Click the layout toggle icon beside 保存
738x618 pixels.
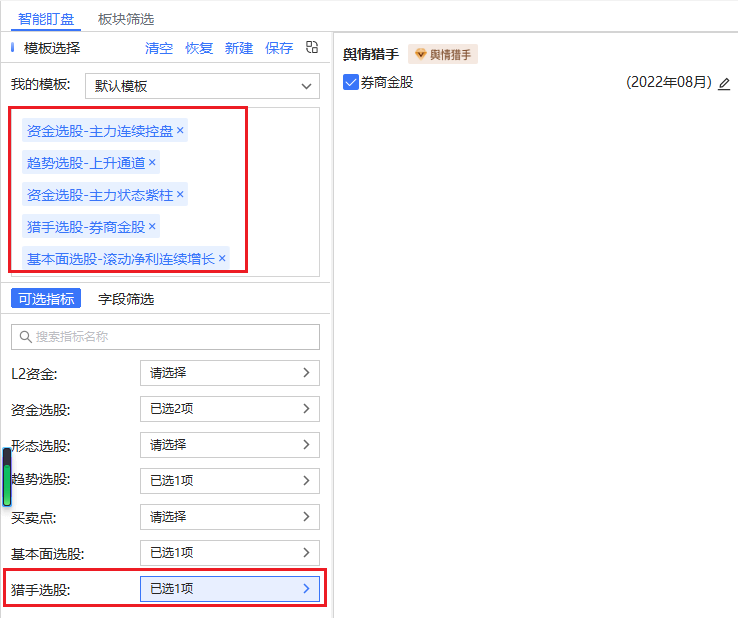point(312,47)
